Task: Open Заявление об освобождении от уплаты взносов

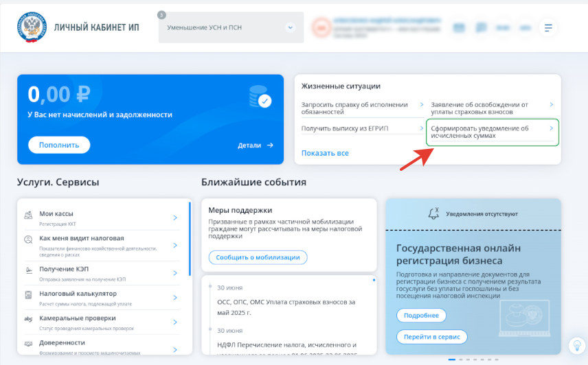Action: click(492, 108)
